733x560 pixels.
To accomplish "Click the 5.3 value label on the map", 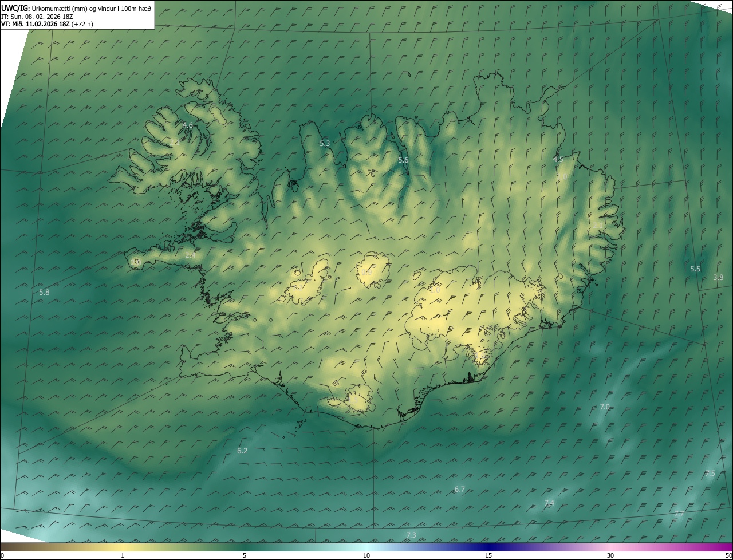I will point(325,143).
